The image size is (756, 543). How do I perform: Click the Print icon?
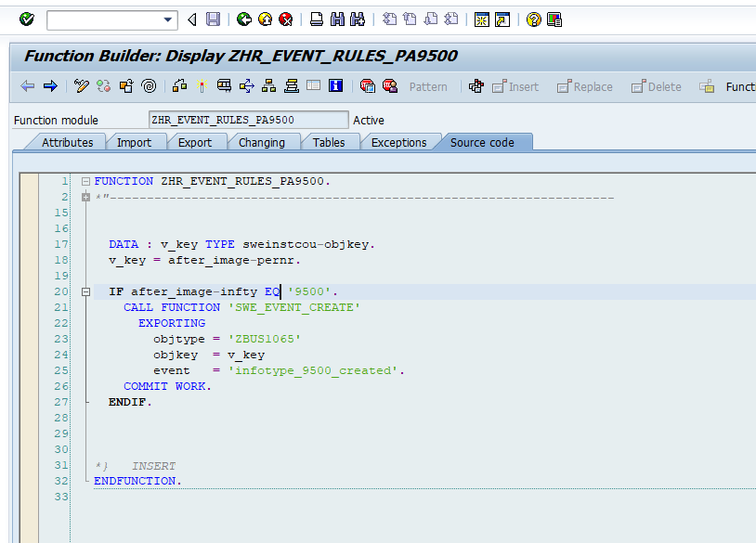(x=317, y=19)
